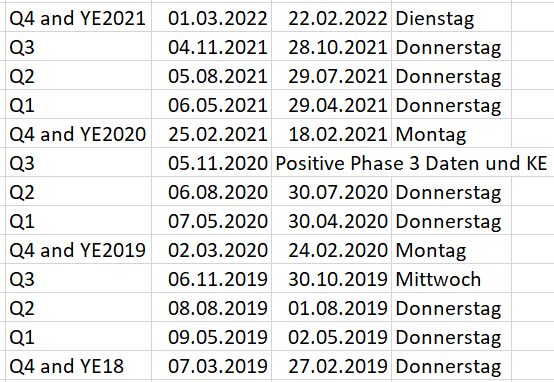The image size is (554, 382).
Task: Select the Mittwoch cell
Action: point(452,278)
